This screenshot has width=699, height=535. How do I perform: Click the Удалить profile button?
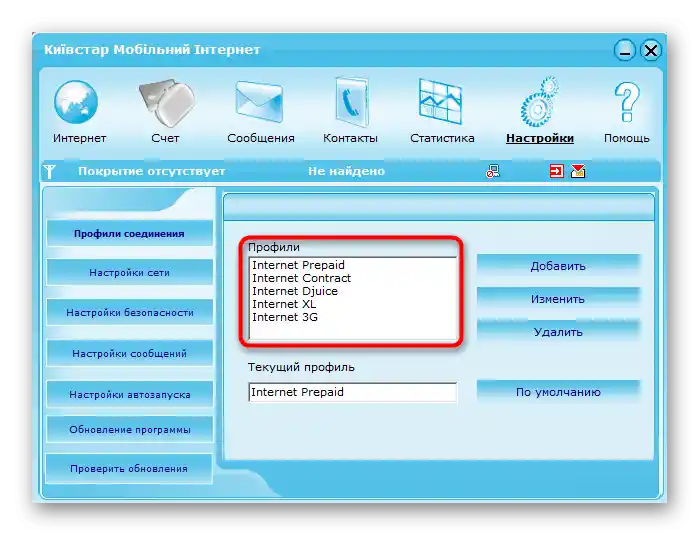click(558, 332)
